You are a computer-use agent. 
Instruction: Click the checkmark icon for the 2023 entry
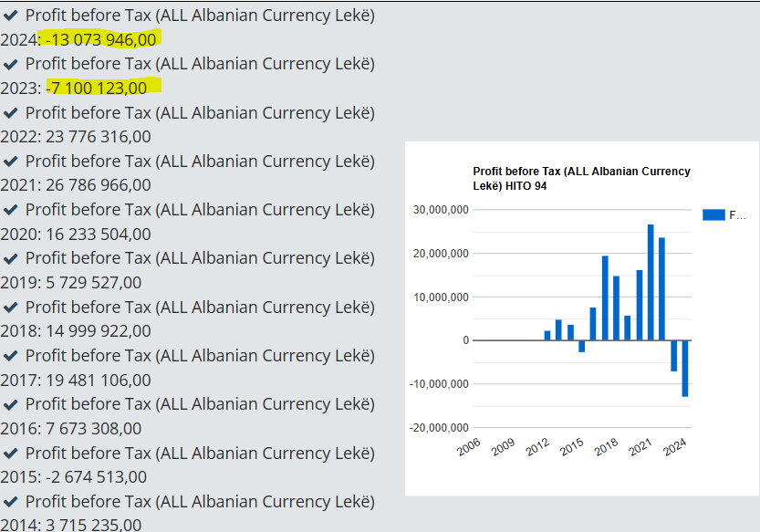11,64
